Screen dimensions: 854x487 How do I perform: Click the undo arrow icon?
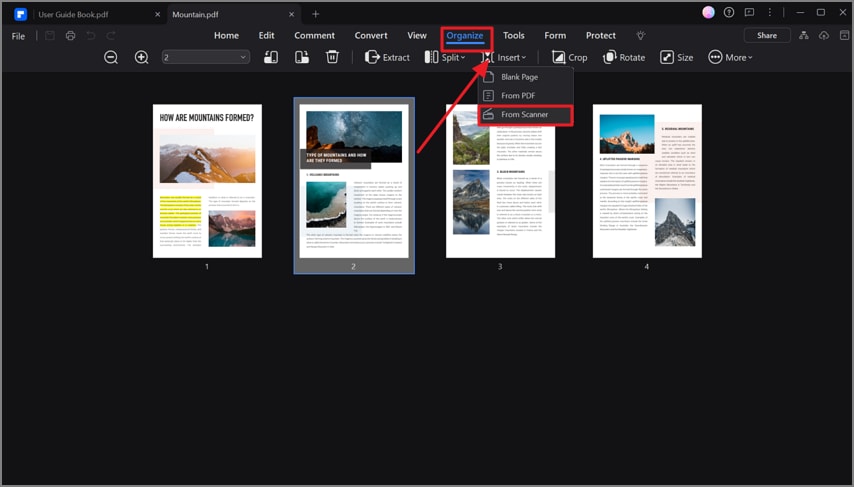coord(91,36)
